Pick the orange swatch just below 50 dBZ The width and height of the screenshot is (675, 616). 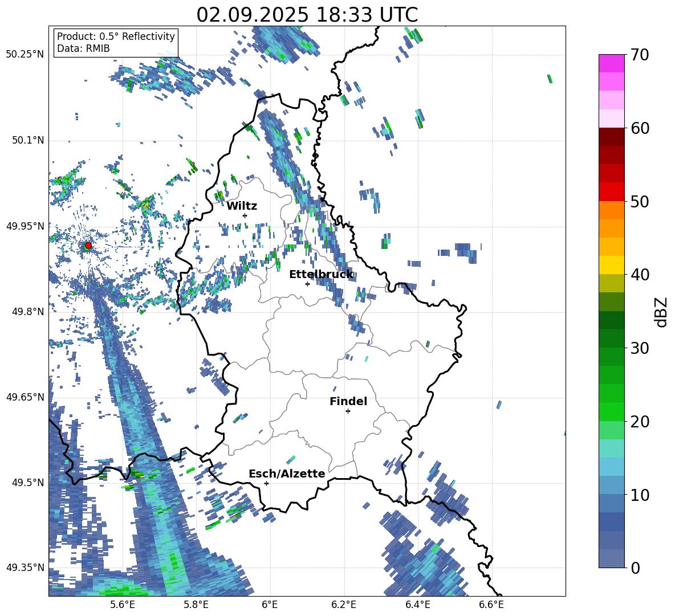pos(611,210)
